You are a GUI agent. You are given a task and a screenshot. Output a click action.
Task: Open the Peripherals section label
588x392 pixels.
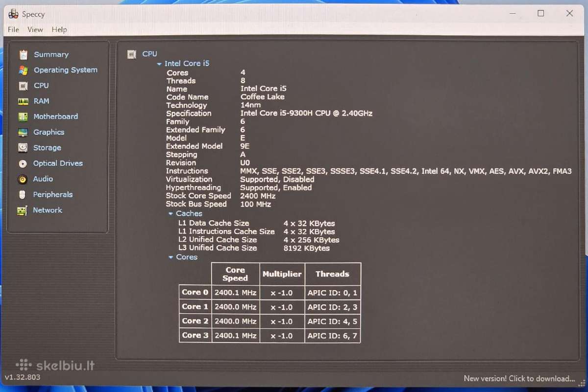coord(52,195)
